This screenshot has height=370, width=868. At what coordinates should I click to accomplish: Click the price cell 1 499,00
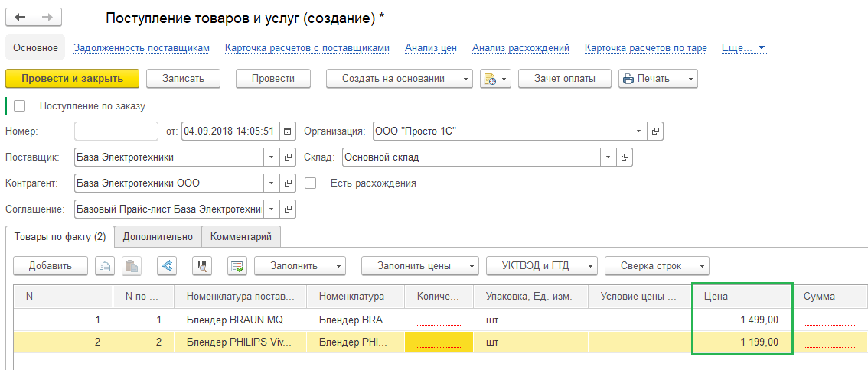pyautogui.click(x=742, y=320)
